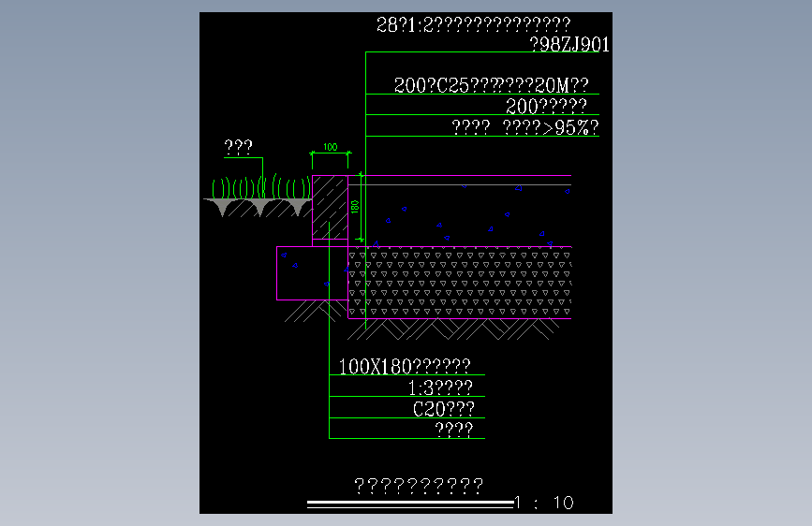The image size is (812, 526).
Task: Select the hatched curb stone block
Action: coord(330,207)
